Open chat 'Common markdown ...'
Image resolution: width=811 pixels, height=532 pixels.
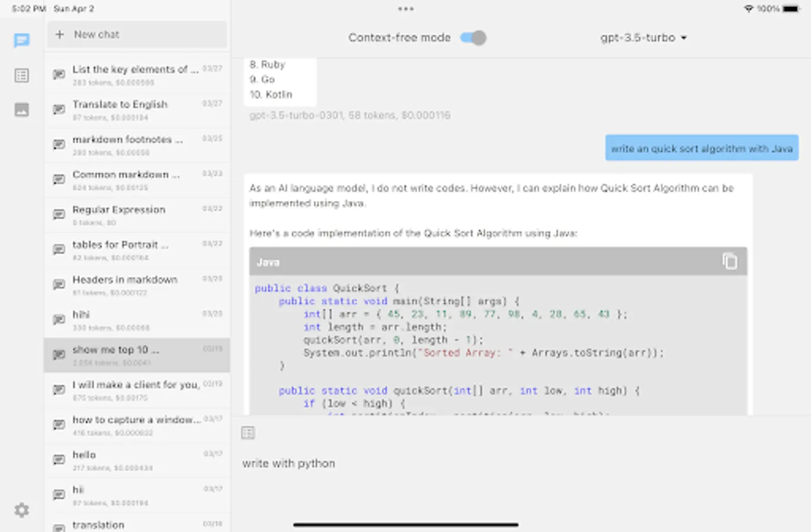137,180
